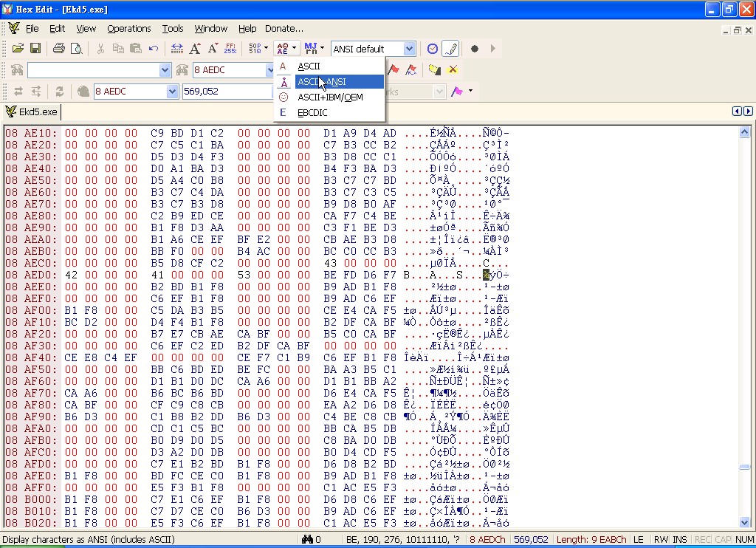756x548 pixels.
Task: Click the Copy icon in toolbar
Action: 118,48
